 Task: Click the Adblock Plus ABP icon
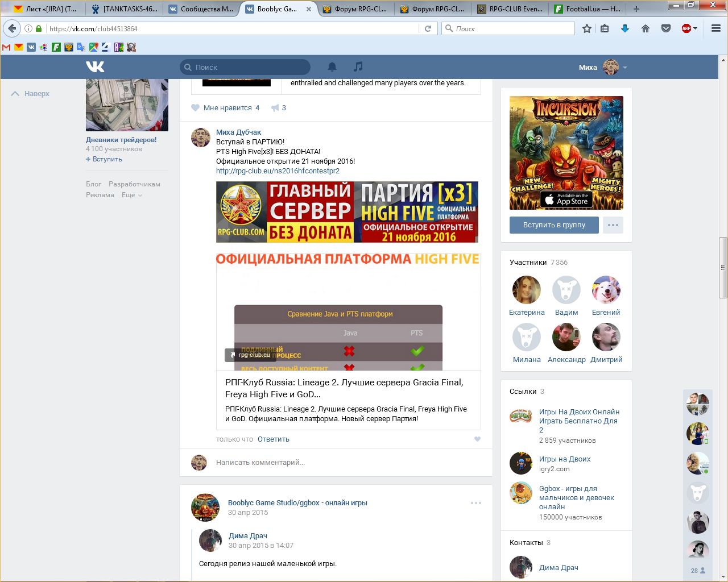click(686, 28)
